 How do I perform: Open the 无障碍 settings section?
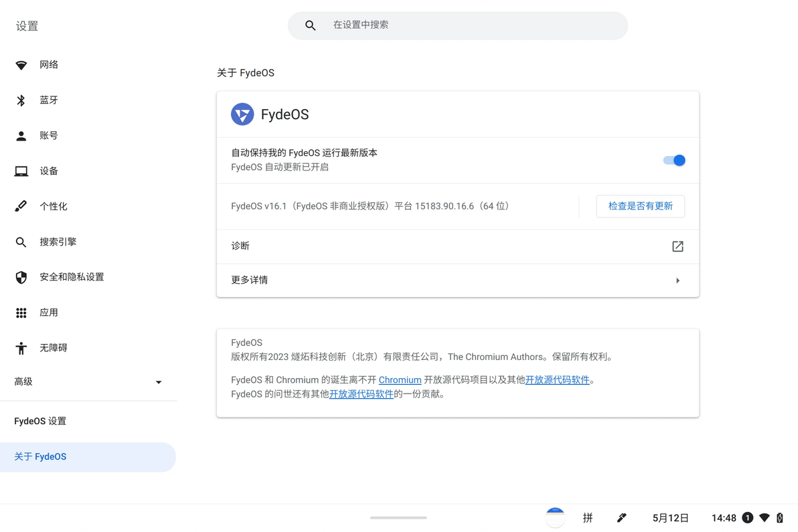88,348
